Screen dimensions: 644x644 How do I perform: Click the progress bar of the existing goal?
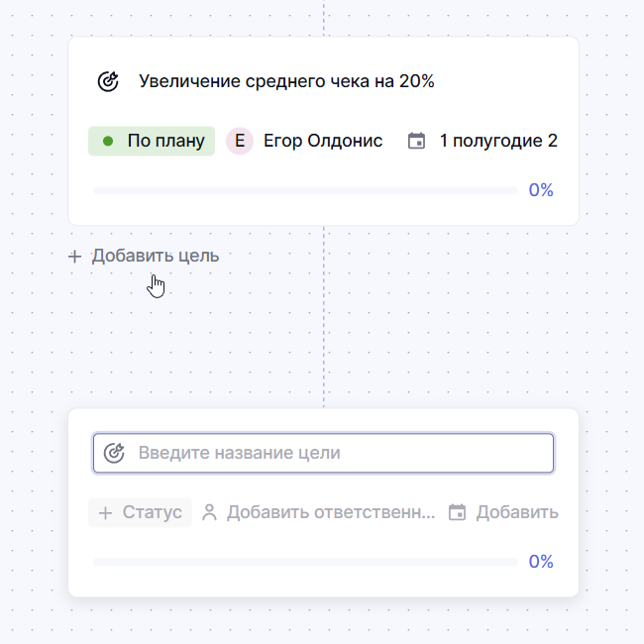[x=304, y=190]
